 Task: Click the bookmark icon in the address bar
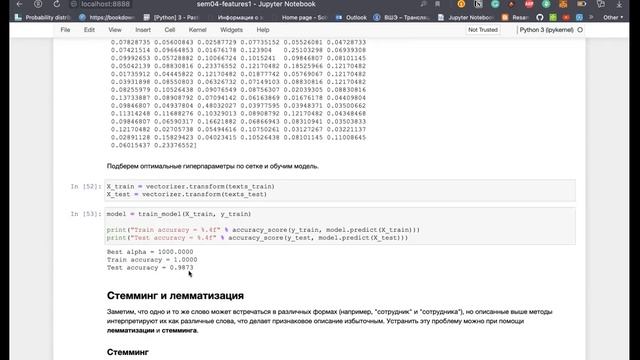[x=437, y=4]
